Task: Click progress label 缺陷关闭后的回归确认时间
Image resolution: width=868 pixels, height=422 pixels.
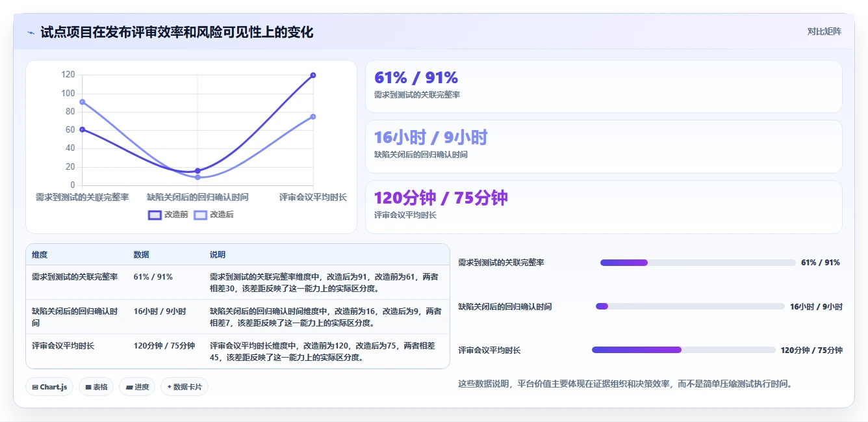Action: (x=505, y=306)
